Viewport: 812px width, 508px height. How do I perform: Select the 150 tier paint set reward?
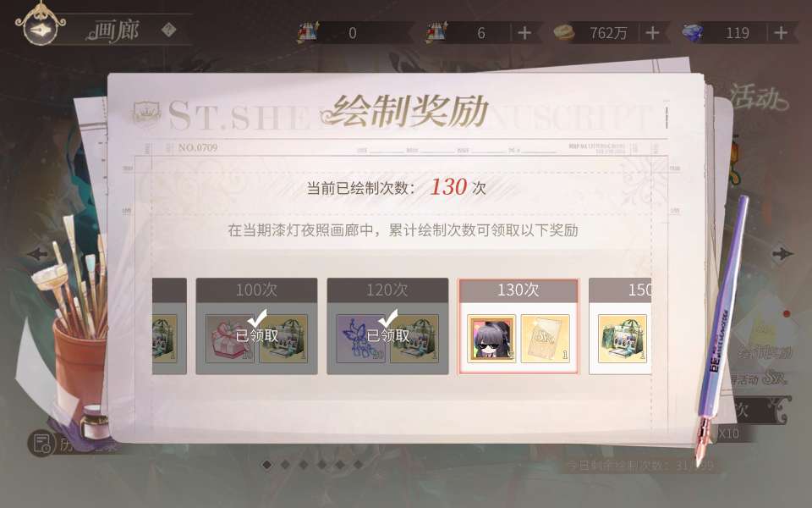[x=622, y=338]
